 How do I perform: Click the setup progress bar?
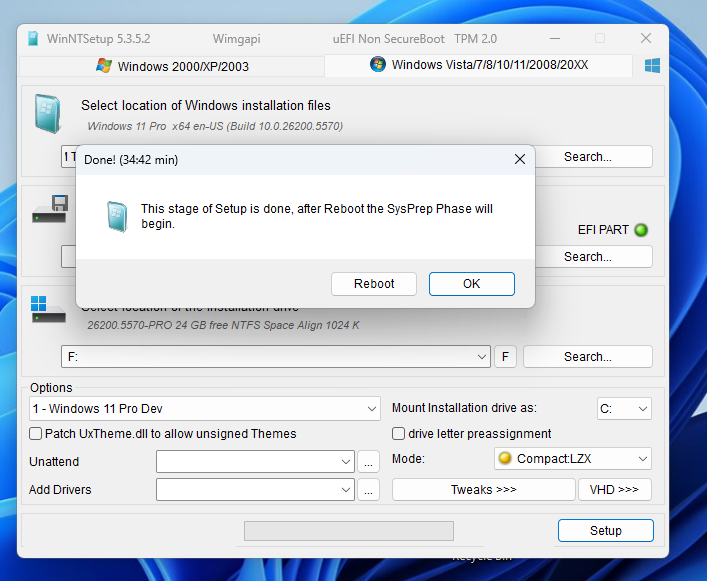pyautogui.click(x=349, y=531)
